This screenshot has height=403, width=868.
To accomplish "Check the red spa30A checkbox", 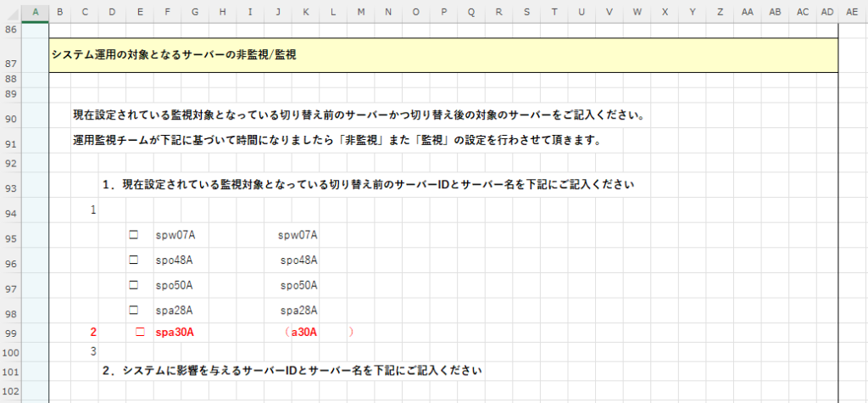I will click(x=141, y=332).
